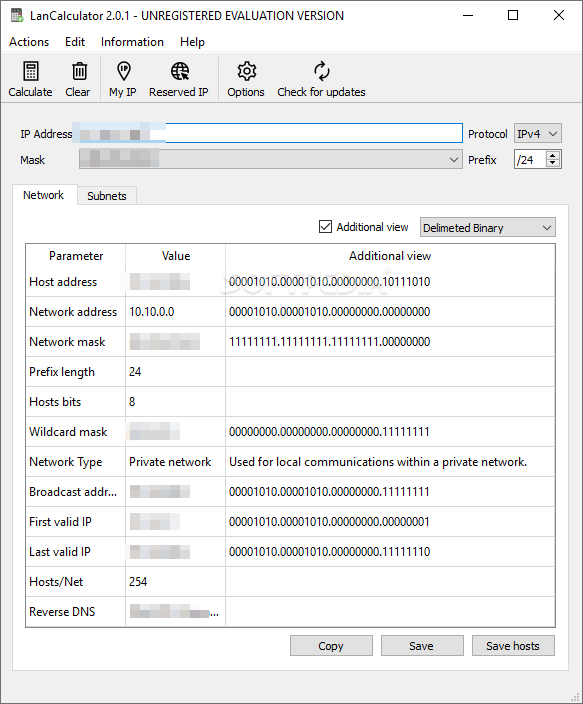
Task: Click the Host address binary value ending 10111010
Action: [x=330, y=282]
